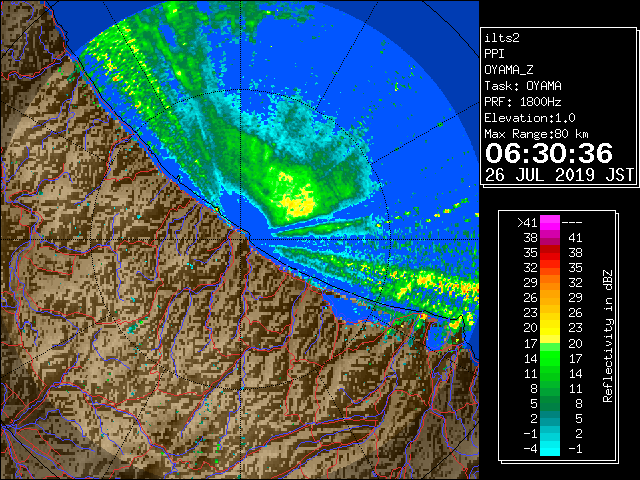Click the 06:30:36 timestamp
The image size is (640, 480).
(x=549, y=153)
